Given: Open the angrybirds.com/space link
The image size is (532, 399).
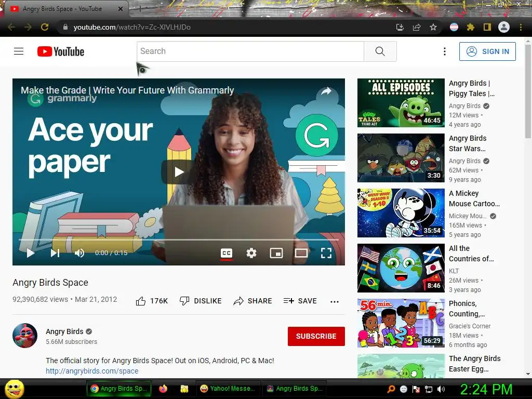Looking at the screenshot, I should (x=92, y=371).
